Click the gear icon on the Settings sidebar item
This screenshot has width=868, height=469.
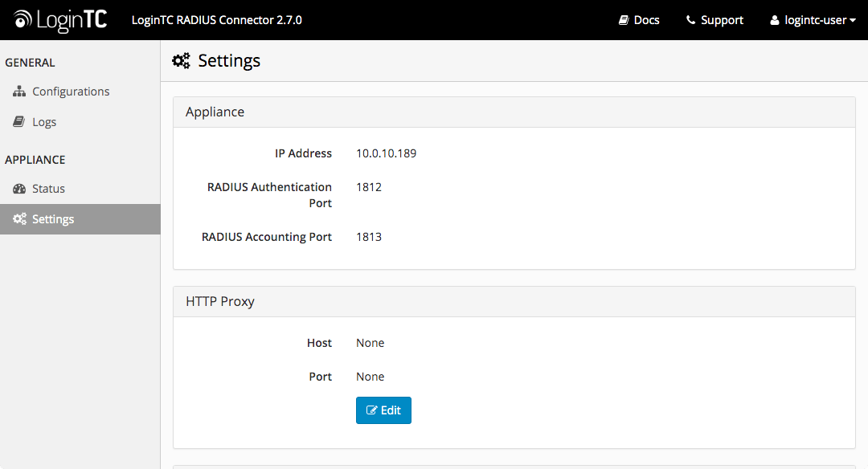tap(19, 218)
